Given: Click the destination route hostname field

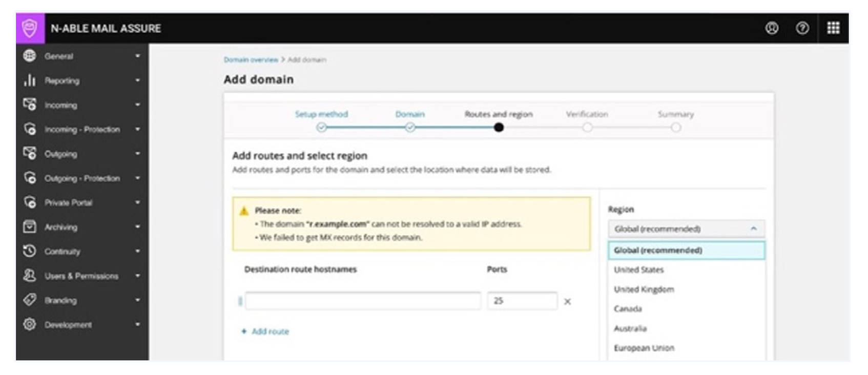Looking at the screenshot, I should pyautogui.click(x=363, y=301).
